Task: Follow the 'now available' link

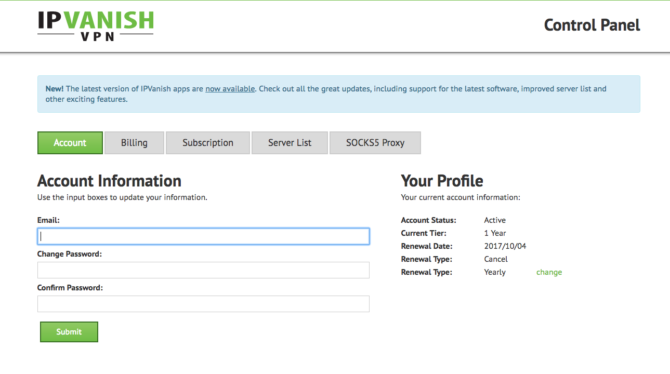Action: (230, 89)
